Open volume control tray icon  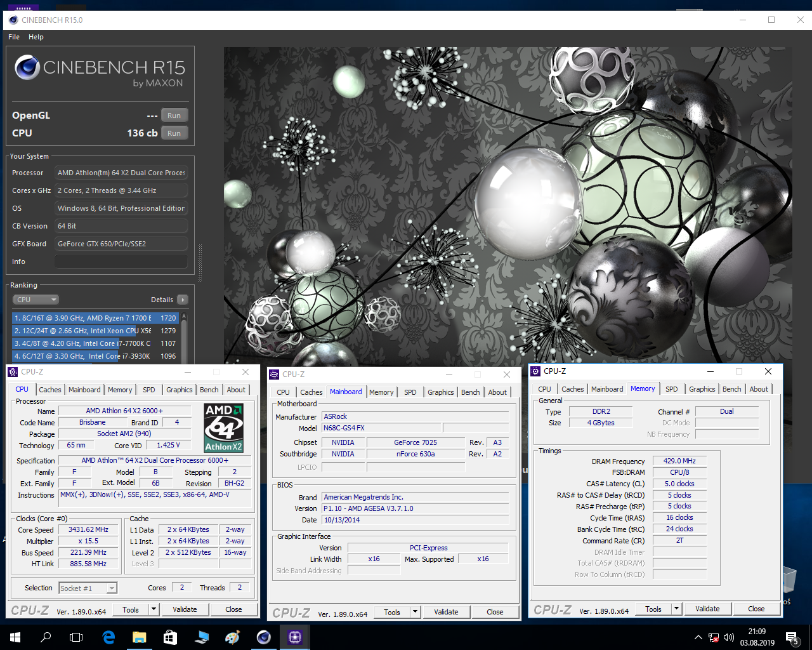729,637
